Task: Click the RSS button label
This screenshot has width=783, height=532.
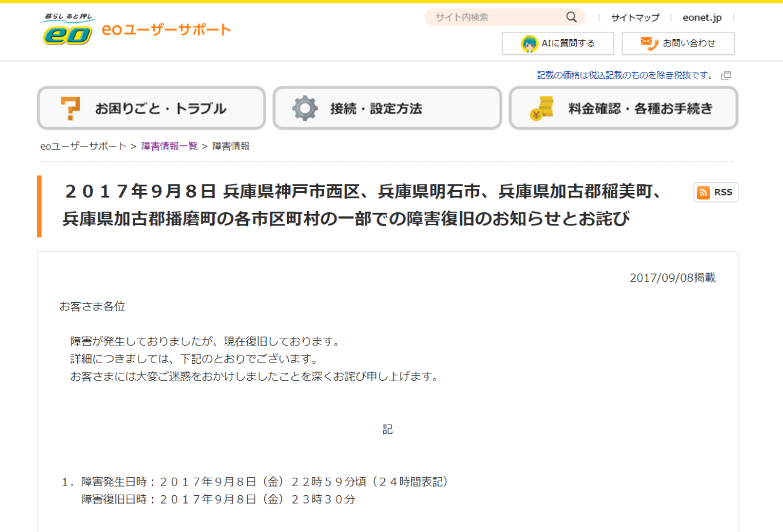Action: pos(723,192)
